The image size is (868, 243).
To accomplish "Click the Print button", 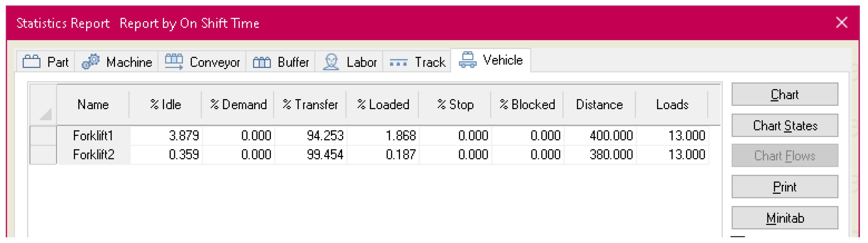I will coord(785,187).
